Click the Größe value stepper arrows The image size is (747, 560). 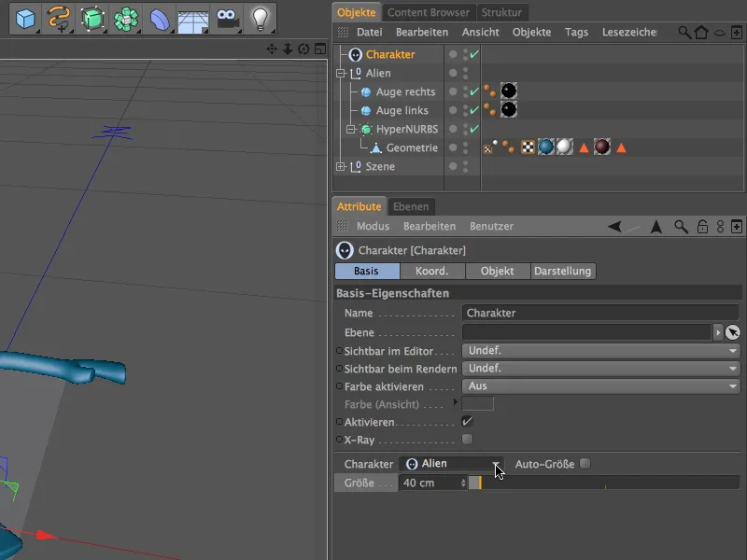(x=463, y=483)
